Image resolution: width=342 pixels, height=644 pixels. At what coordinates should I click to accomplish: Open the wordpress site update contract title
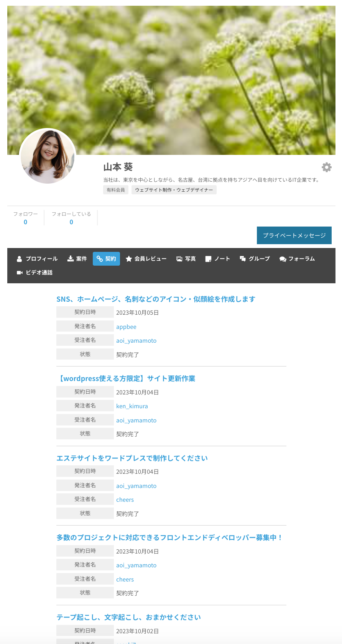point(126,379)
